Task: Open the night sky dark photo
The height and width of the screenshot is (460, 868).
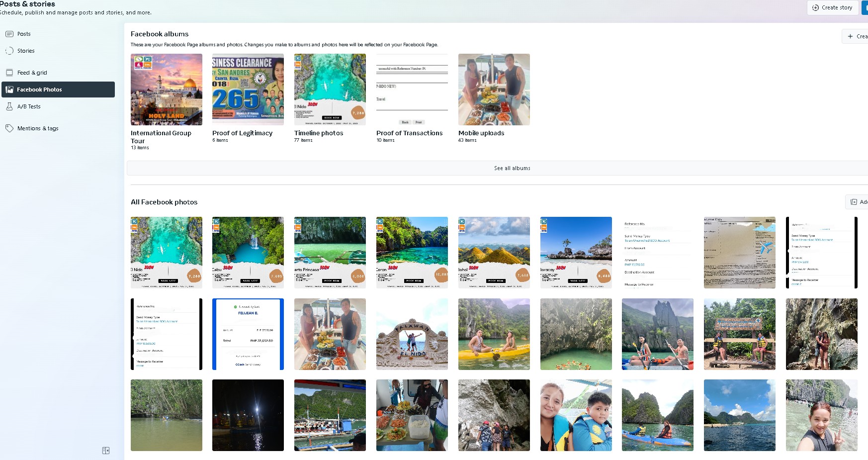Action: coord(248,415)
